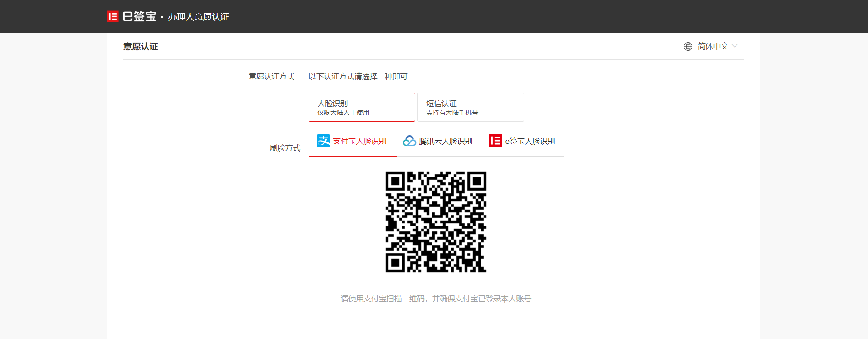Click the 意愿认证方式 label

271,76
